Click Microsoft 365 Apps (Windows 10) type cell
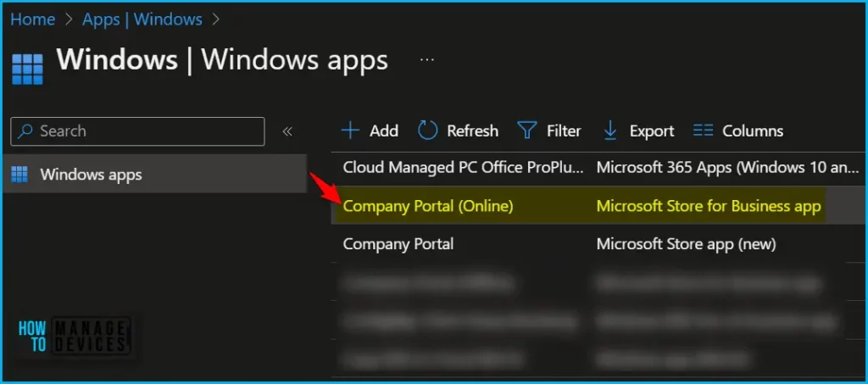This screenshot has width=868, height=384. [x=727, y=167]
